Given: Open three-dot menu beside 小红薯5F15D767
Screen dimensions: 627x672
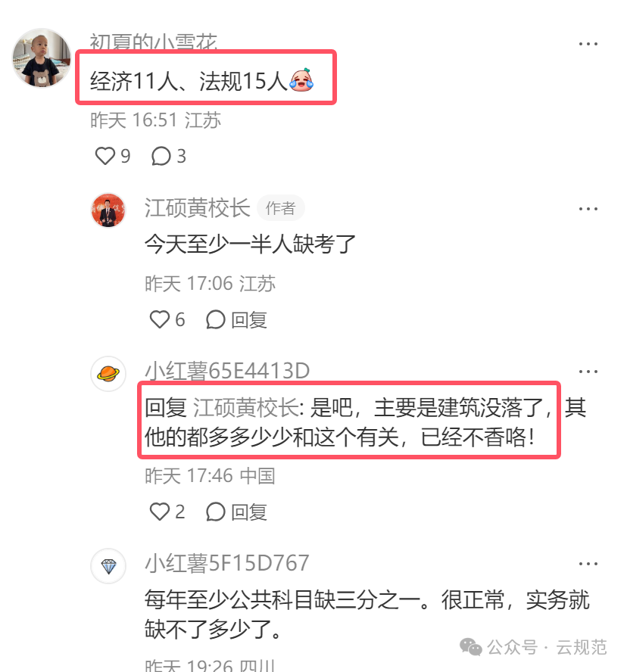Looking at the screenshot, I should [588, 564].
